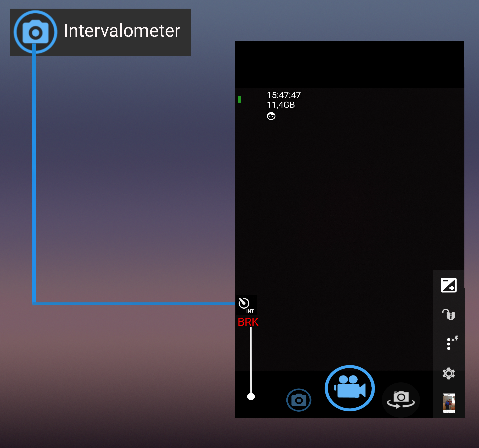Viewport: 479px width, 448px height.
Task: Tap the INT intervalometer timer icon
Action: (x=246, y=305)
